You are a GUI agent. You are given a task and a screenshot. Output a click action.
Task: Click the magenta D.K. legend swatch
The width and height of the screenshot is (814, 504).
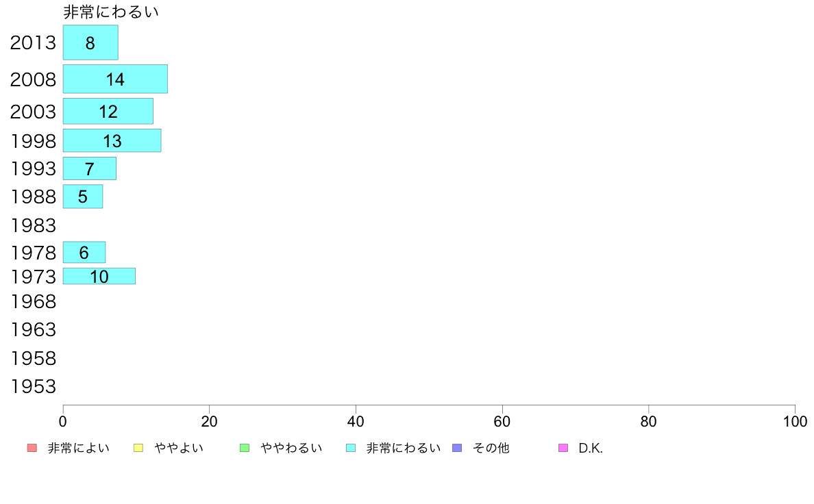[x=563, y=448]
